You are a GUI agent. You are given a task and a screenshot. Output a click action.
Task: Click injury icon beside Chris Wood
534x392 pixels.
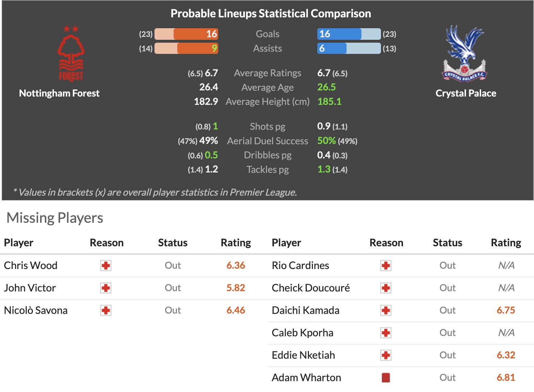tap(106, 266)
